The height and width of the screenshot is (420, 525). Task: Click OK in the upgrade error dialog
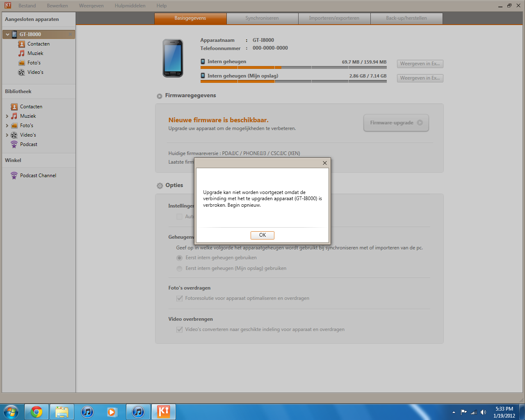(262, 235)
